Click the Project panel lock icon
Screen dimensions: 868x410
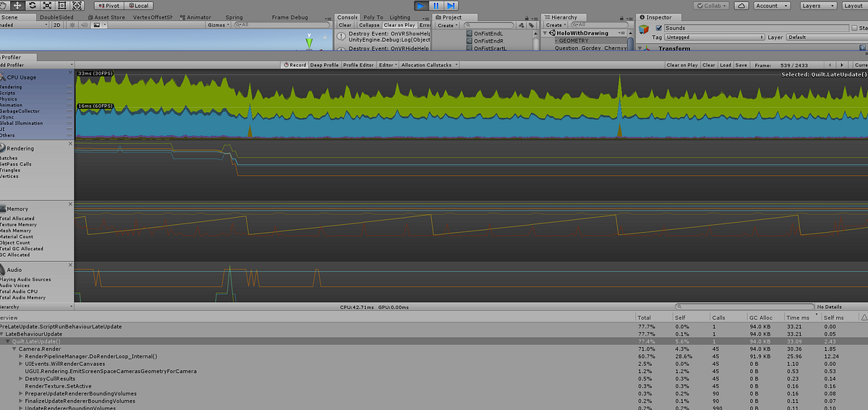[x=528, y=17]
